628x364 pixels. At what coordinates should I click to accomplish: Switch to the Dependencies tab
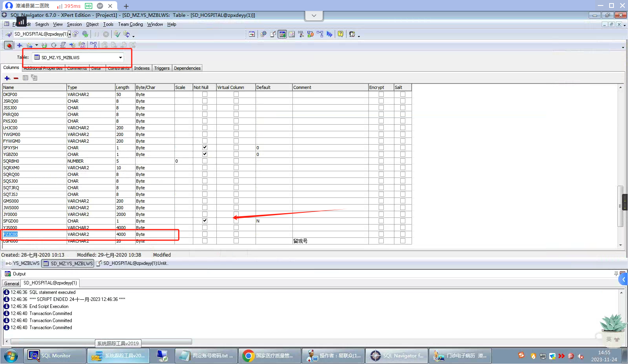tap(187, 68)
